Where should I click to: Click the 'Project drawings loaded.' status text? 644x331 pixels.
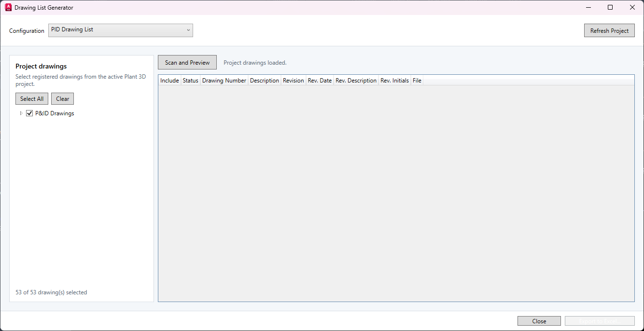(x=255, y=63)
